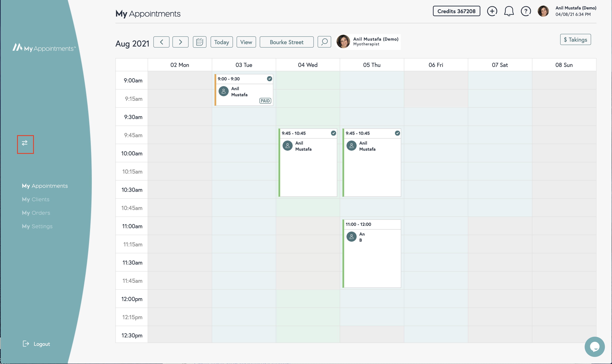Open the $ Takings button

click(x=575, y=39)
